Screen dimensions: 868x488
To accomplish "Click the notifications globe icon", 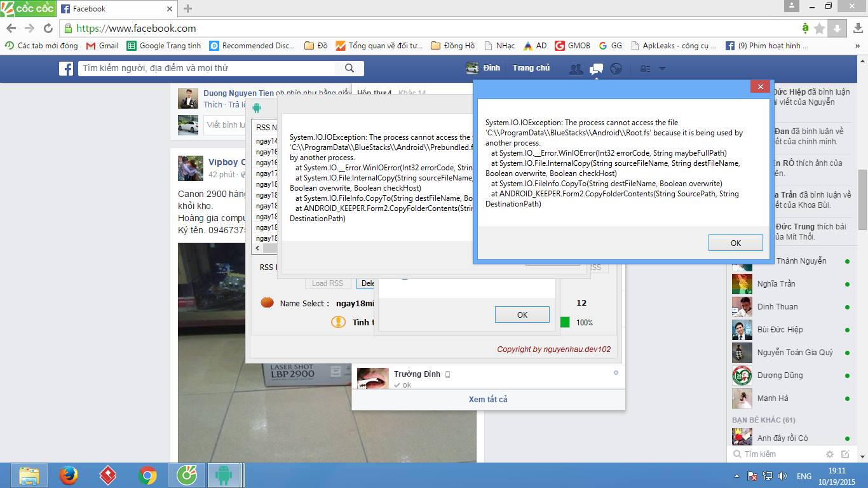I will [x=616, y=69].
